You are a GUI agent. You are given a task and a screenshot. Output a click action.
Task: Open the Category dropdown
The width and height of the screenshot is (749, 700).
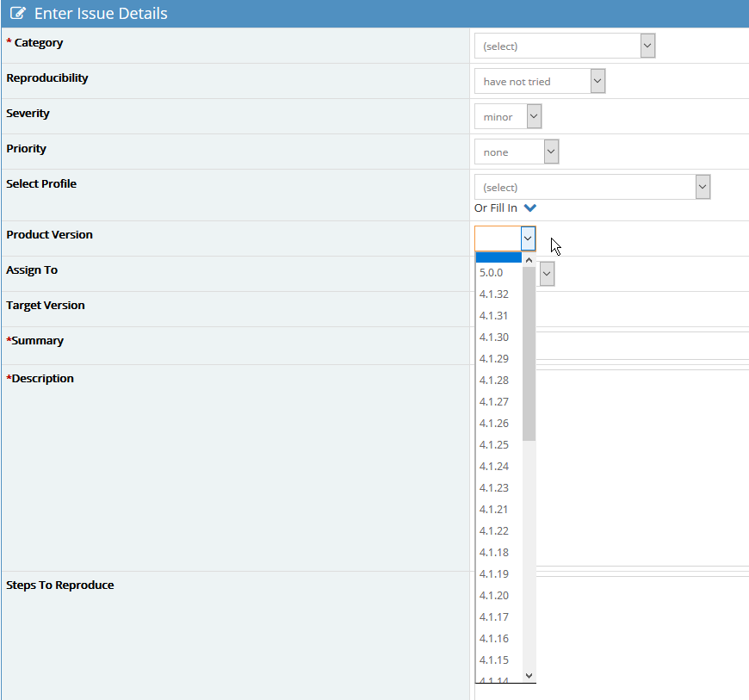pos(565,46)
